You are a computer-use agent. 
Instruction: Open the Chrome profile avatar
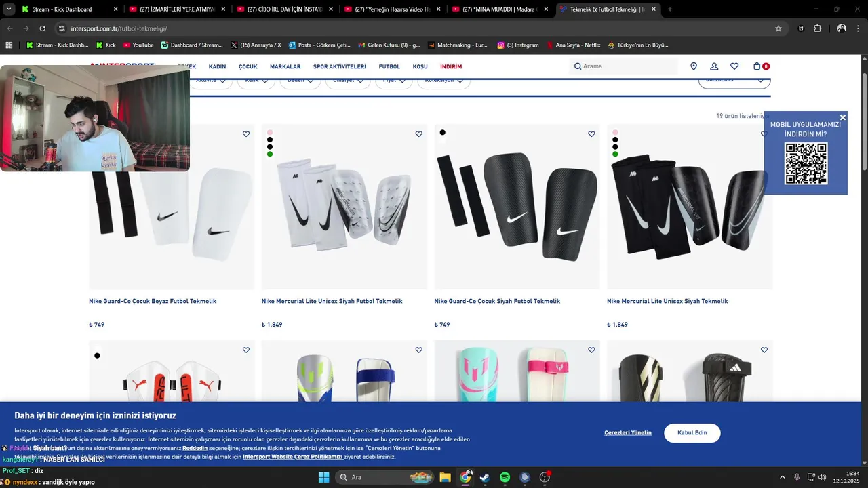coord(842,28)
